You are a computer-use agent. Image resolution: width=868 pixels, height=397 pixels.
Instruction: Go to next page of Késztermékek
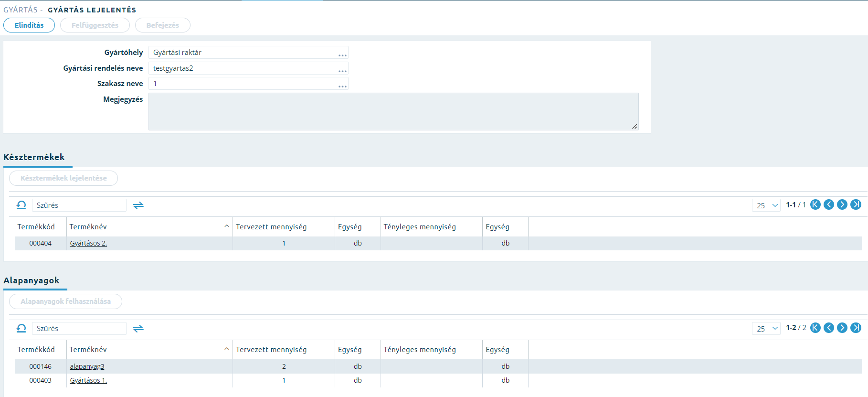(842, 204)
